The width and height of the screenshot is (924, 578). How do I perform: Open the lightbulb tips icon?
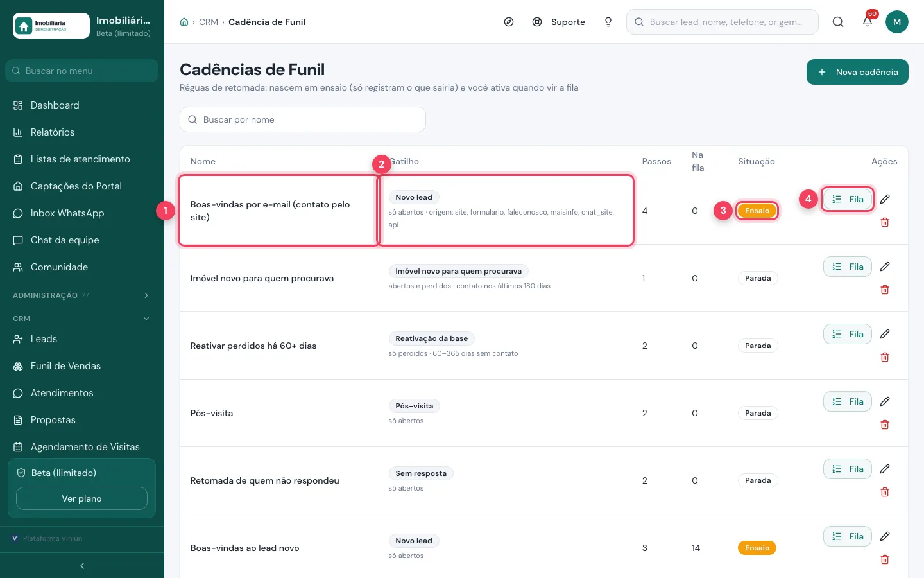[608, 22]
